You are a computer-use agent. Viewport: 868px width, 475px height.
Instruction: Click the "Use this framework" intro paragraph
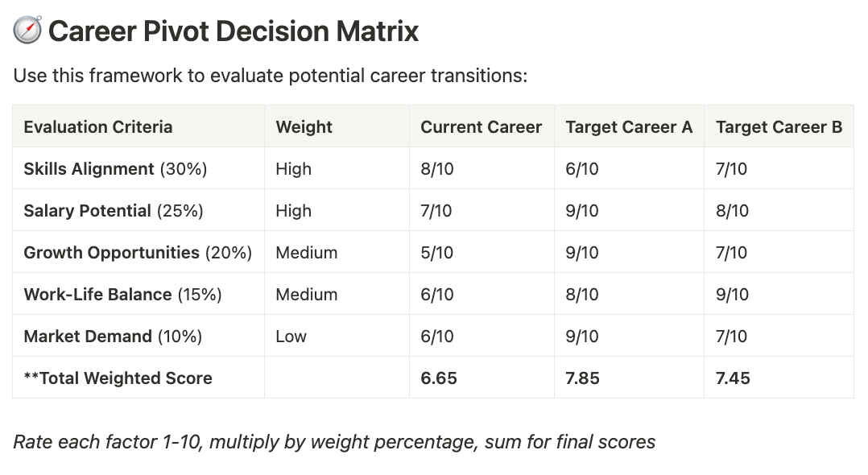[270, 76]
